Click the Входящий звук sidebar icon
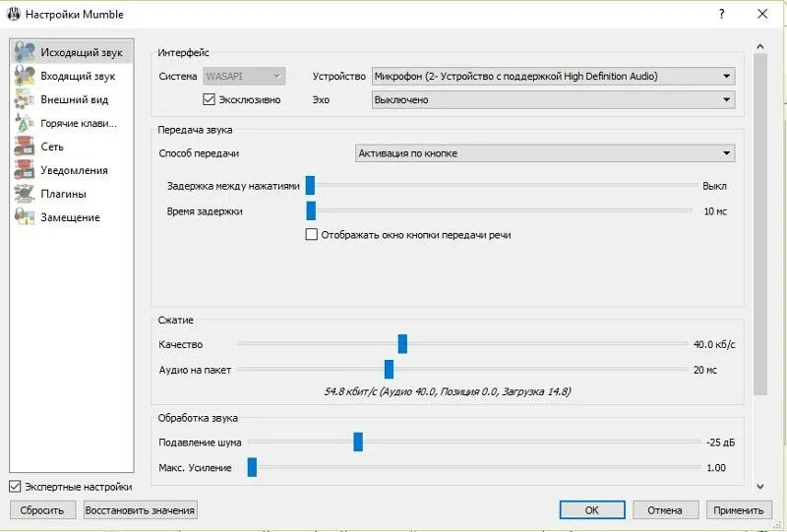This screenshot has width=787, height=532. pos(24,76)
